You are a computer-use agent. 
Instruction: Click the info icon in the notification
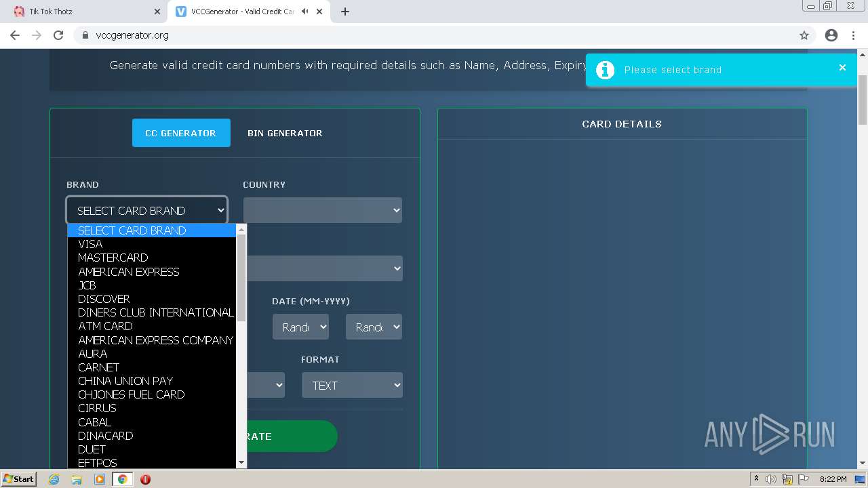605,70
